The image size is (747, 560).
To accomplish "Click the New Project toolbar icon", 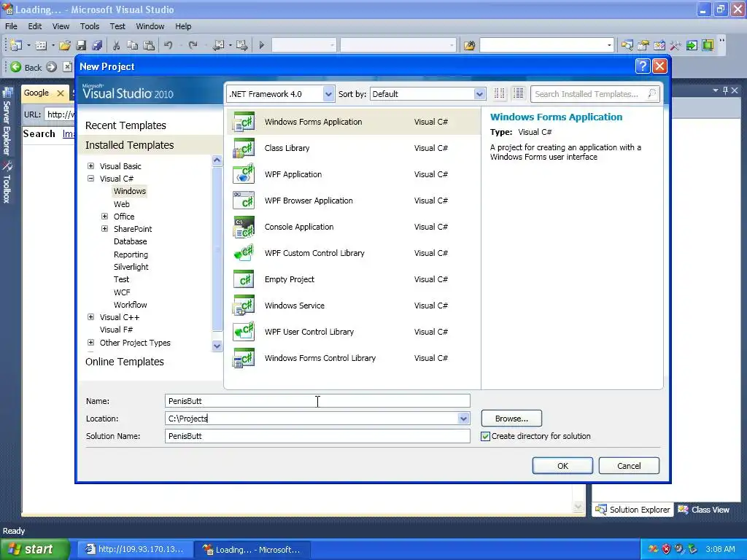I will tap(16, 45).
